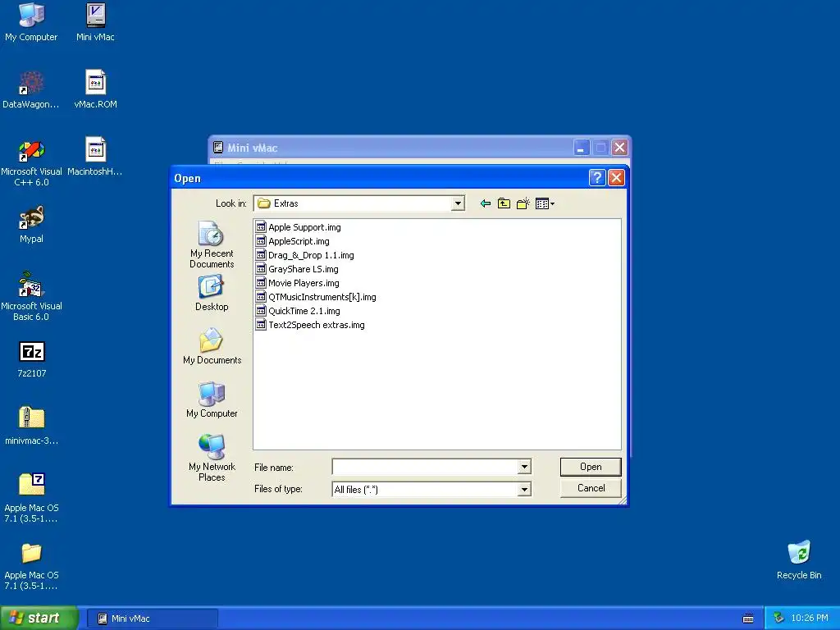Select Movie Players.img file
The height and width of the screenshot is (630, 840).
pos(298,283)
